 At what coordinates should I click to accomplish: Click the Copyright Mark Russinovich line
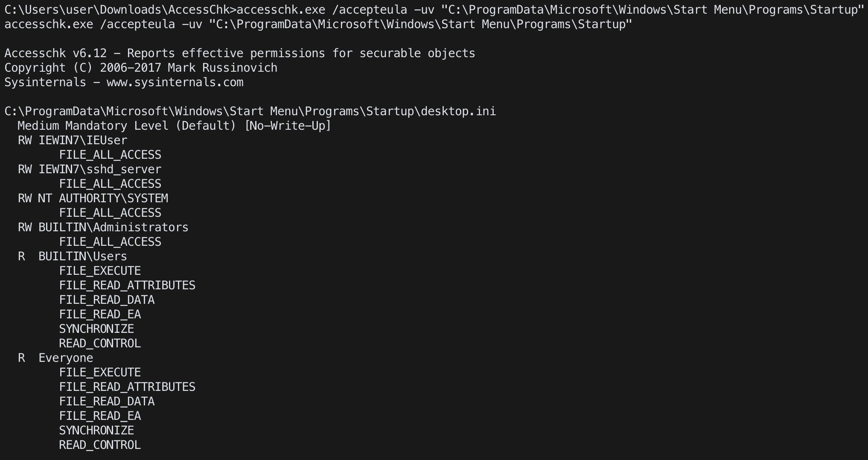141,68
